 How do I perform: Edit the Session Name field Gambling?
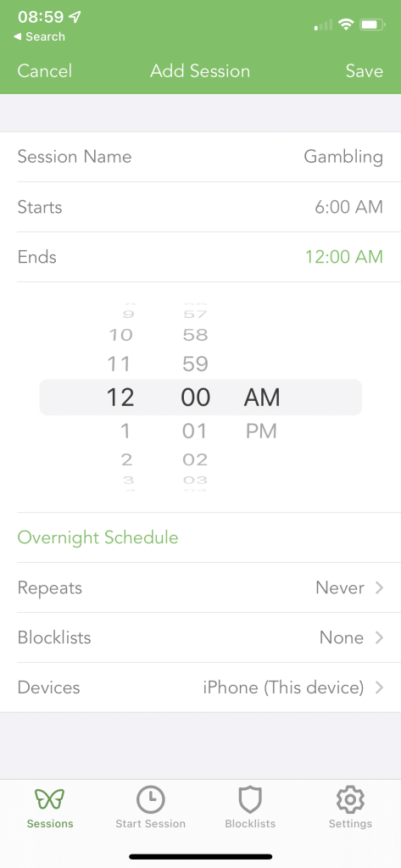tap(200, 157)
